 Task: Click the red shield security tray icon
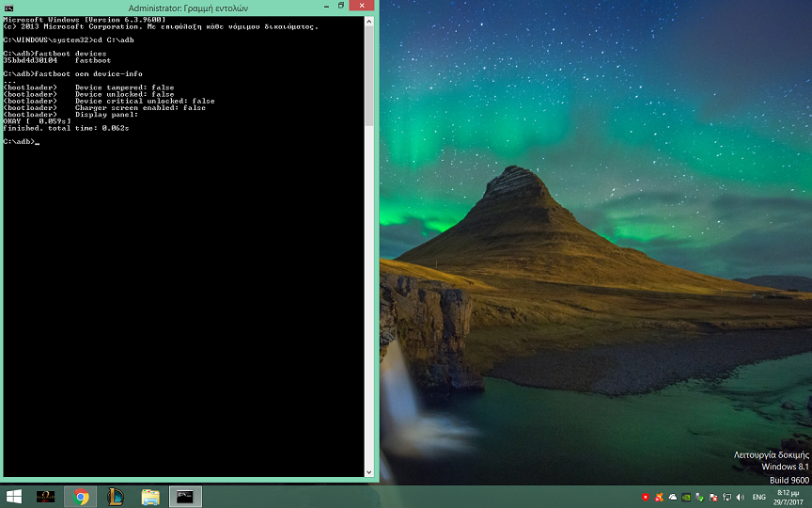645,497
